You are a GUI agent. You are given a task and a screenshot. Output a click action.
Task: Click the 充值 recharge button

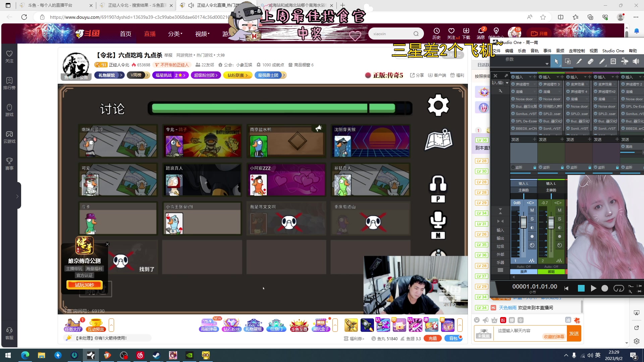433,339
